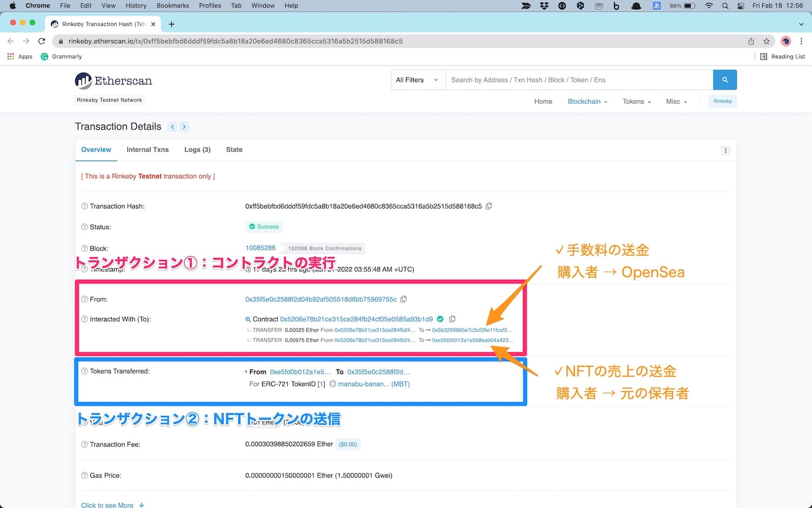The height and width of the screenshot is (508, 812).
Task: Go to next transaction arrow
Action: point(184,127)
